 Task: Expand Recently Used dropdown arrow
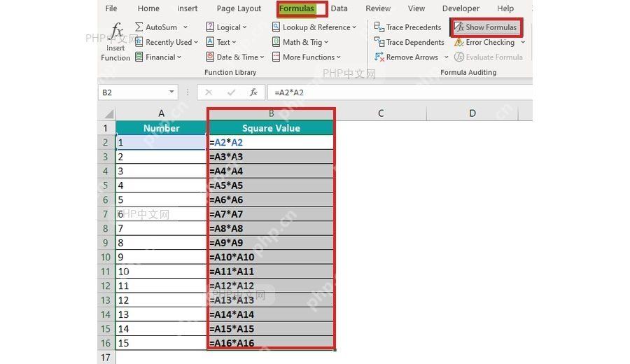click(x=196, y=42)
